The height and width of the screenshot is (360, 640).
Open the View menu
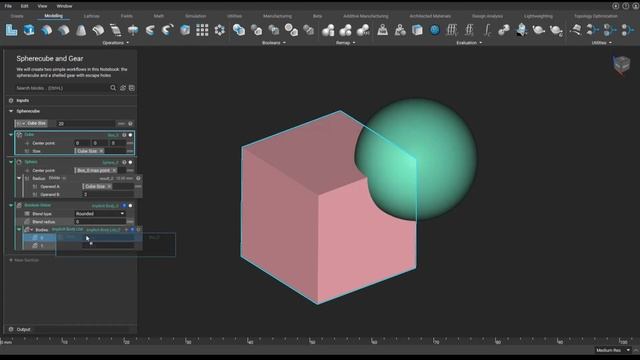tap(42, 6)
